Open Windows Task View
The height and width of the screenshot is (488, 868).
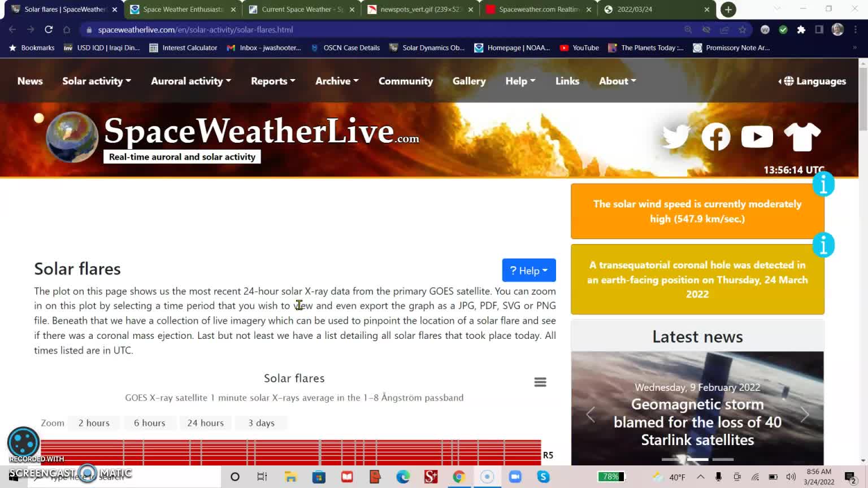click(262, 477)
